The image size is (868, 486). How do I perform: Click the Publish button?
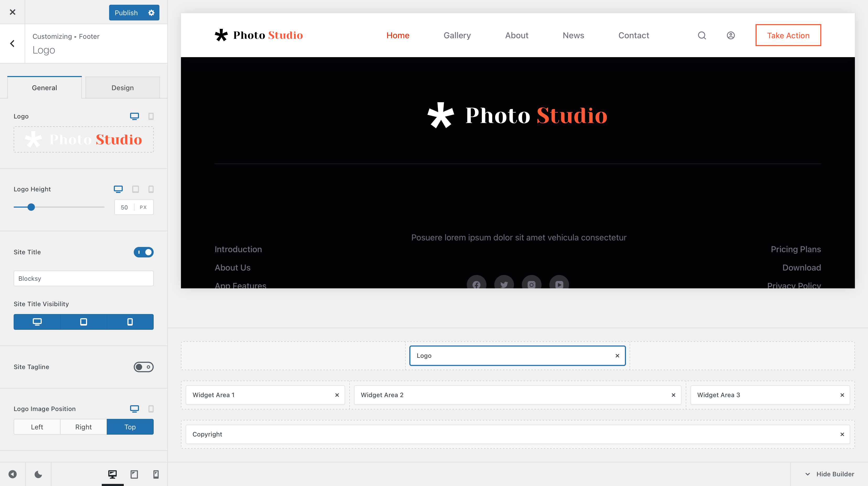[x=126, y=13]
